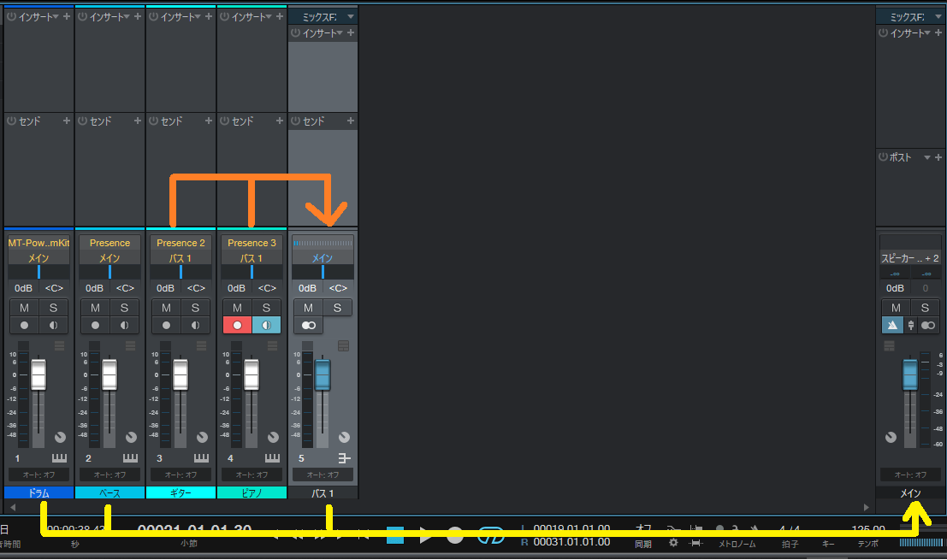Mute the Drum channel
The width and height of the screenshot is (947, 560).
(24, 308)
